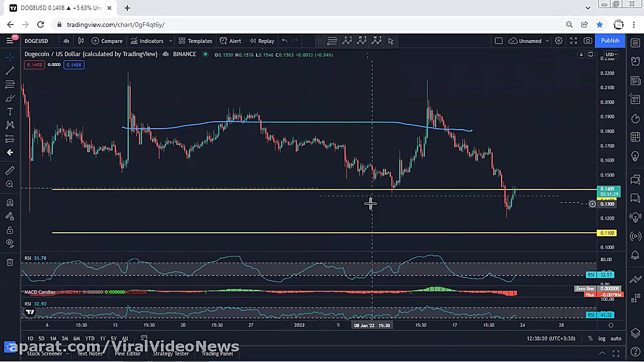Screen dimensions: 644x362
Task: Select the brush drawing tool
Action: [x=10, y=98]
